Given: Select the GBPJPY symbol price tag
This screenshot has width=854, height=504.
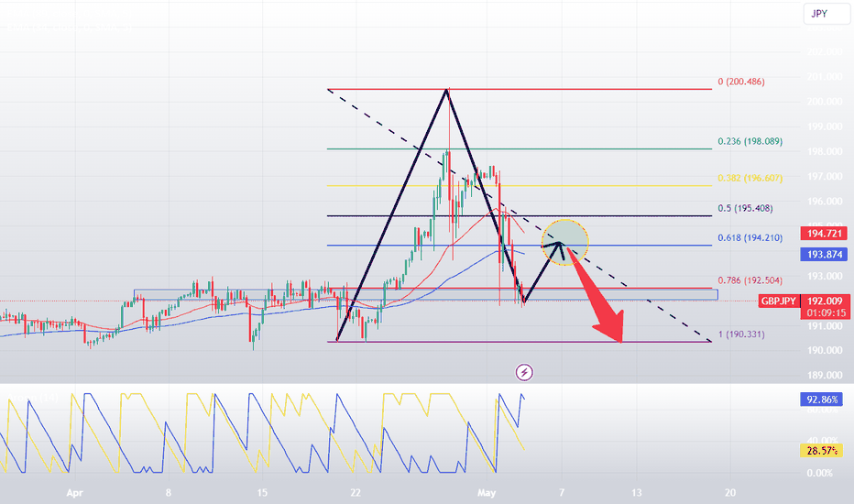Looking at the screenshot, I should pyautogui.click(x=778, y=301).
